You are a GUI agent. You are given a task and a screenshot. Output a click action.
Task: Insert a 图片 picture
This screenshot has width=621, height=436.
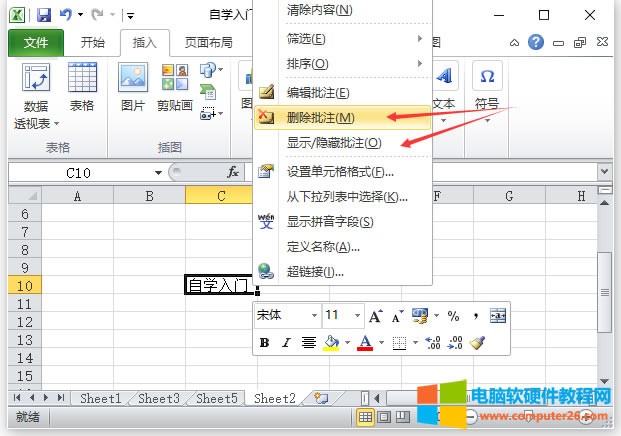133,88
